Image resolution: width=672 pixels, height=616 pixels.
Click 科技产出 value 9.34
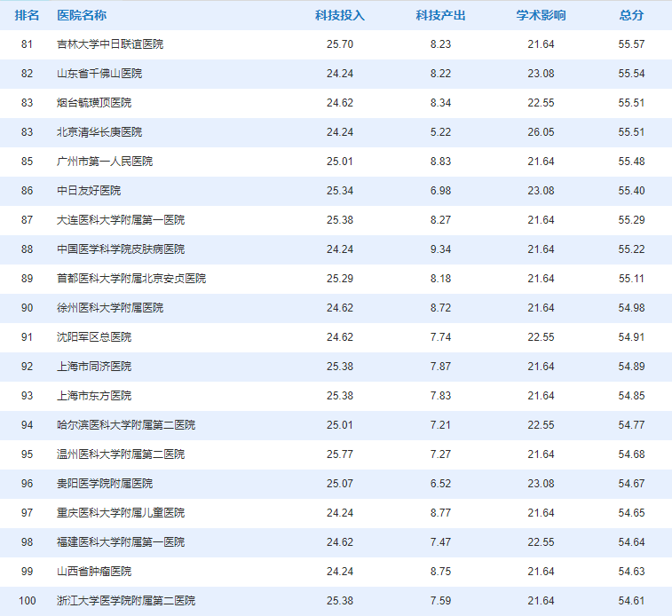[x=440, y=249]
